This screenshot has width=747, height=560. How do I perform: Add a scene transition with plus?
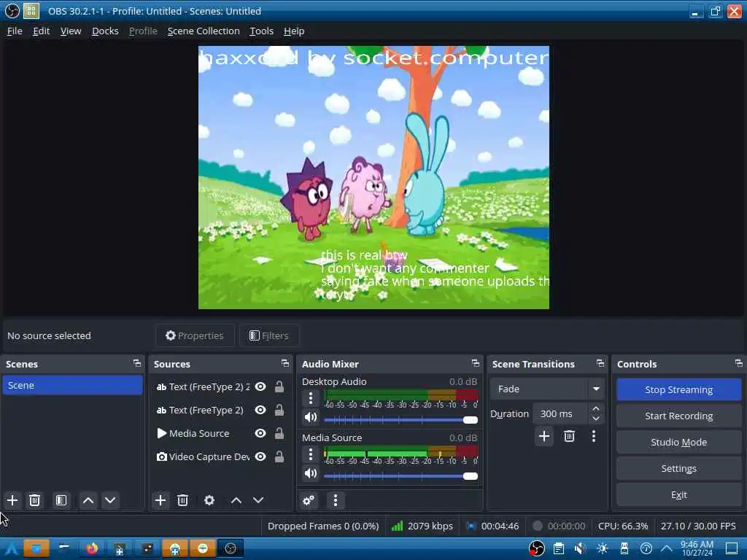pyautogui.click(x=544, y=436)
